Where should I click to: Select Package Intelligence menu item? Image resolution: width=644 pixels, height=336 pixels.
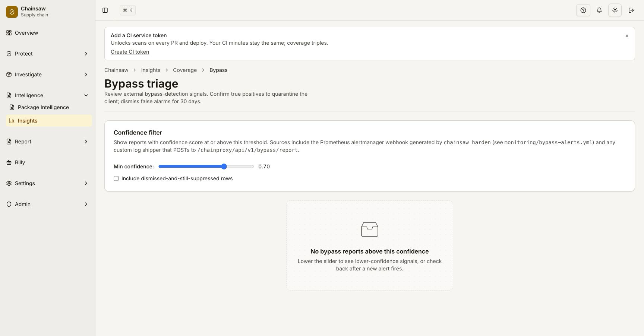pyautogui.click(x=49, y=107)
